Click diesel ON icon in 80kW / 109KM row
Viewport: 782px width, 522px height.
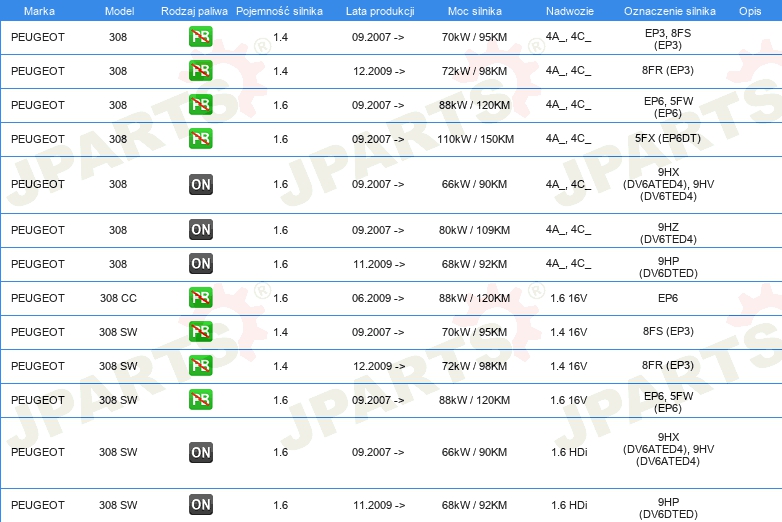click(200, 230)
